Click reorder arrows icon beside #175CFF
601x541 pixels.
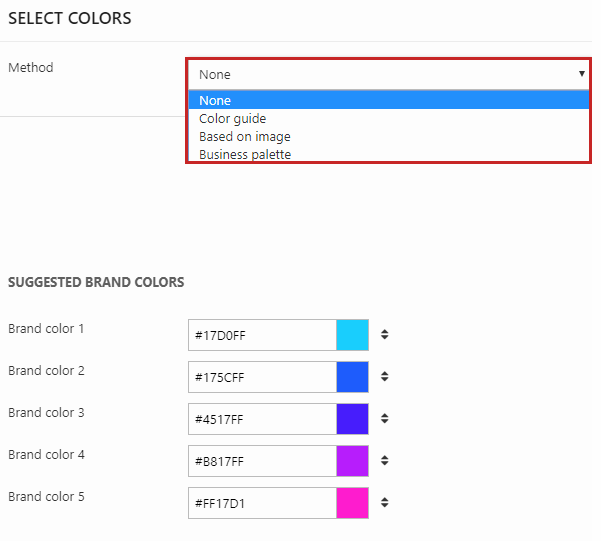tap(385, 377)
